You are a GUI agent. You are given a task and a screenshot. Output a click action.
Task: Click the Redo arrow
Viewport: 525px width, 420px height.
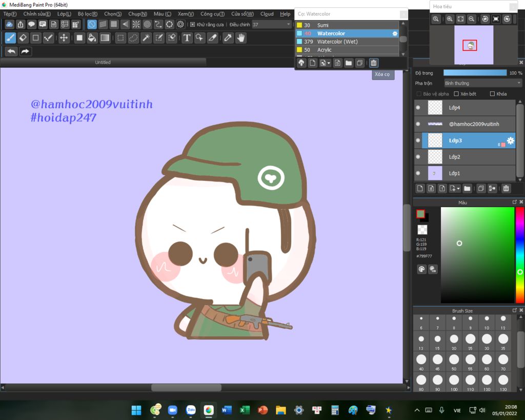(x=25, y=52)
